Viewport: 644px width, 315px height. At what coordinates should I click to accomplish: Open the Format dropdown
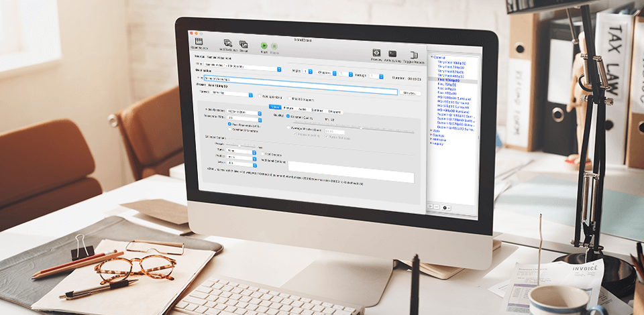click(x=231, y=94)
